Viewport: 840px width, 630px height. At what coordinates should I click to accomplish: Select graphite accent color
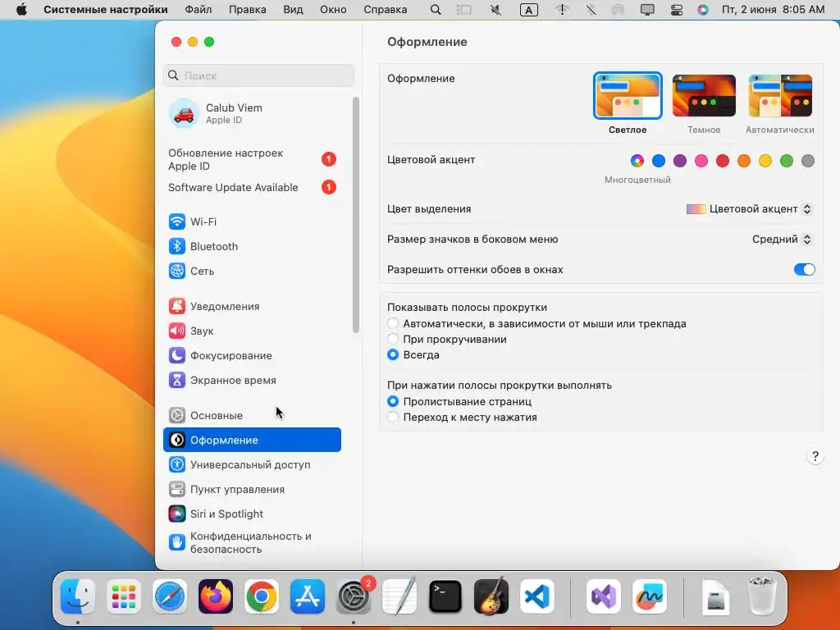(808, 161)
